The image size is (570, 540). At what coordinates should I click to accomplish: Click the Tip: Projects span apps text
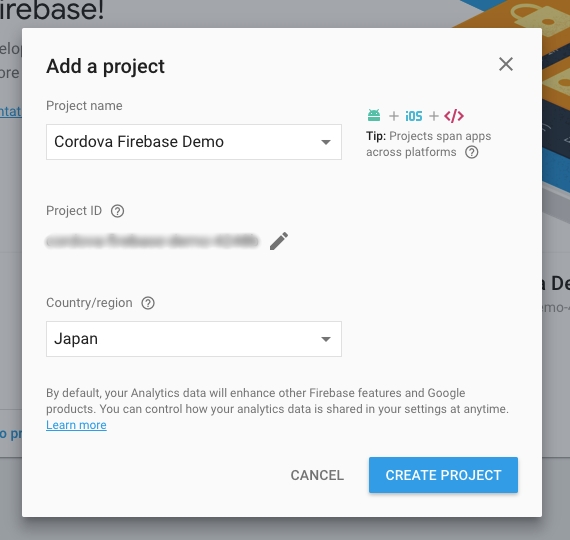coord(429,136)
